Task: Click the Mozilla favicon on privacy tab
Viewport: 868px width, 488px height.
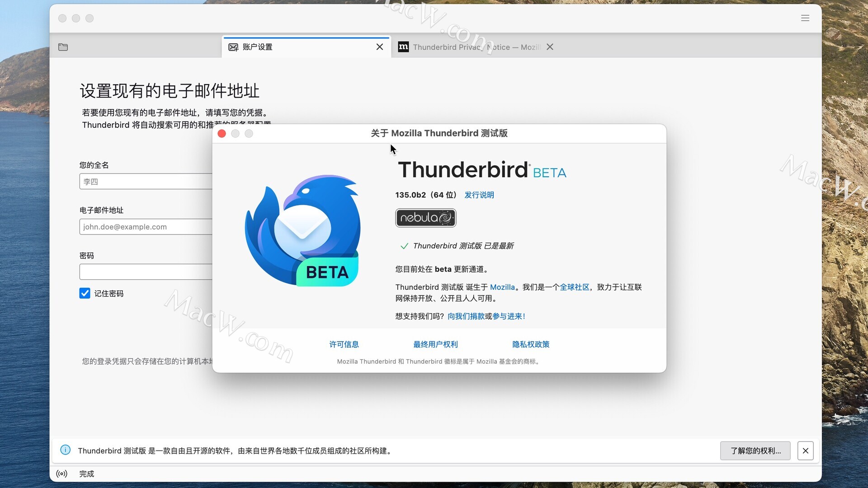Action: pyautogui.click(x=403, y=47)
